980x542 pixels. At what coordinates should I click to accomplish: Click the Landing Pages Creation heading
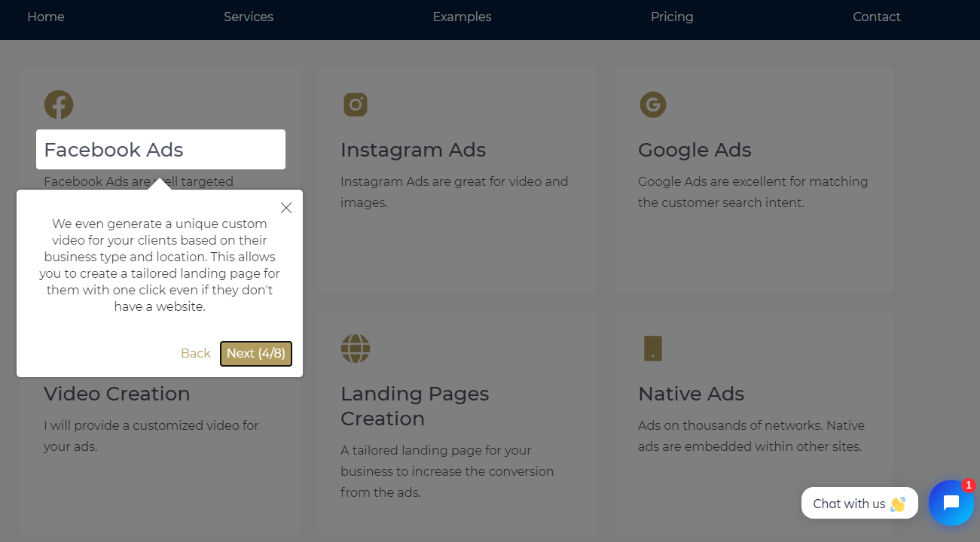tap(415, 406)
